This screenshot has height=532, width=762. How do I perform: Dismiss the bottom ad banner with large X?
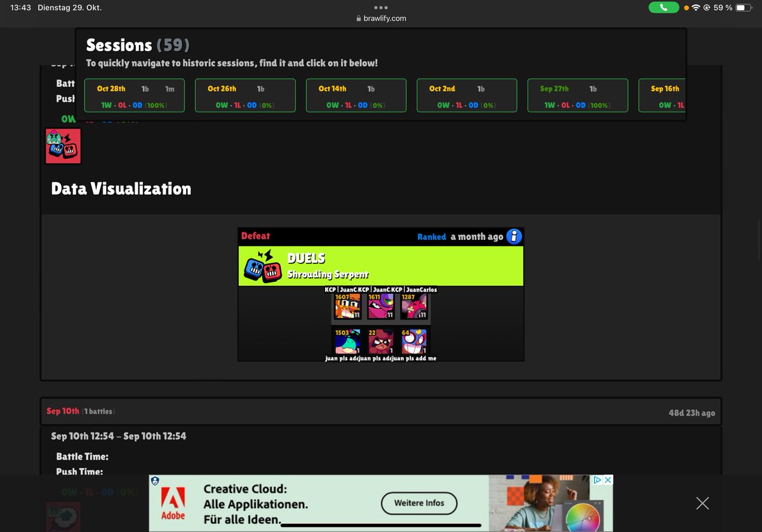pos(702,503)
